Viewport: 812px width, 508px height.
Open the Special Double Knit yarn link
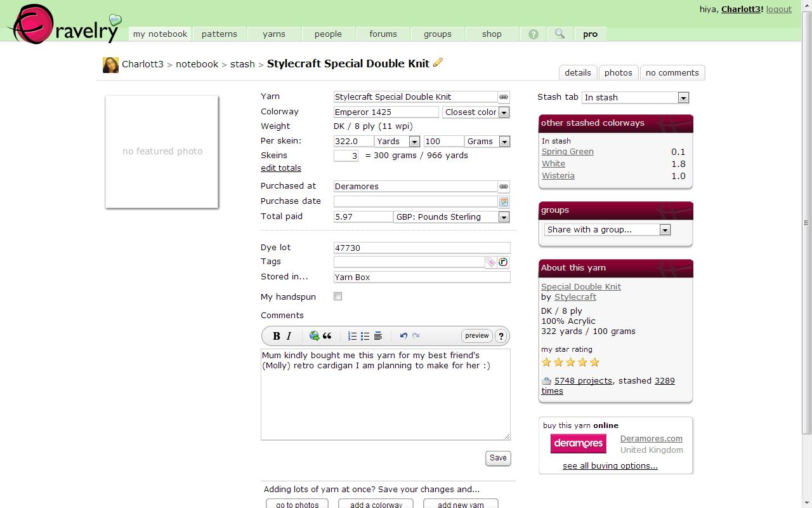tap(581, 287)
